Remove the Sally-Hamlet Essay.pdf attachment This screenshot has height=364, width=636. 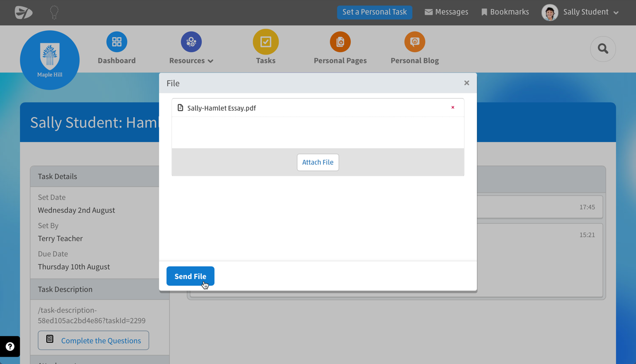(453, 107)
